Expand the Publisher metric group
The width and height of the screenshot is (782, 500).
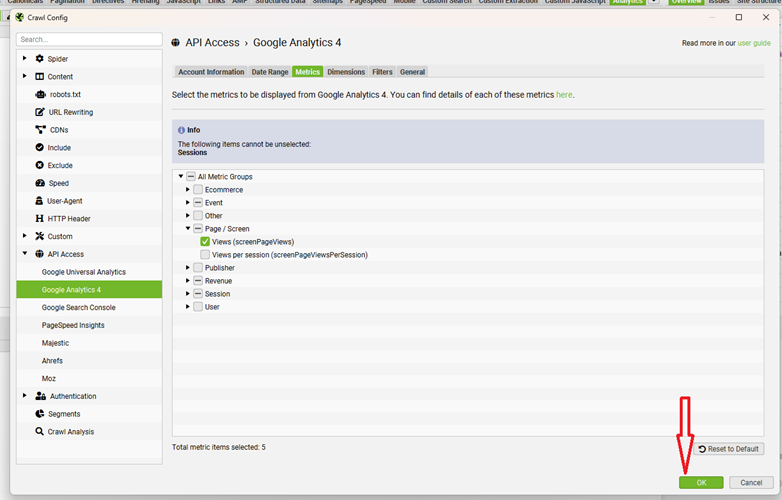[188, 268]
